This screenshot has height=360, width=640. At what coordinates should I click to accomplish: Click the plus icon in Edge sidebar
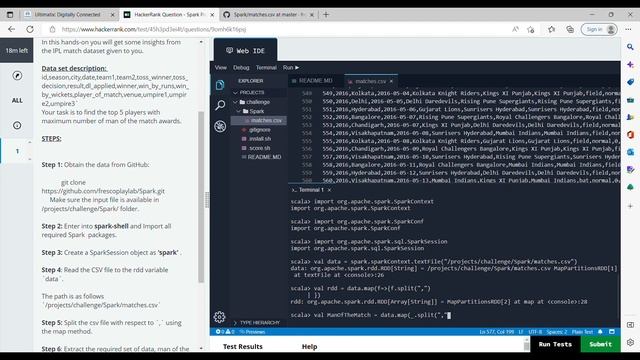(631, 206)
